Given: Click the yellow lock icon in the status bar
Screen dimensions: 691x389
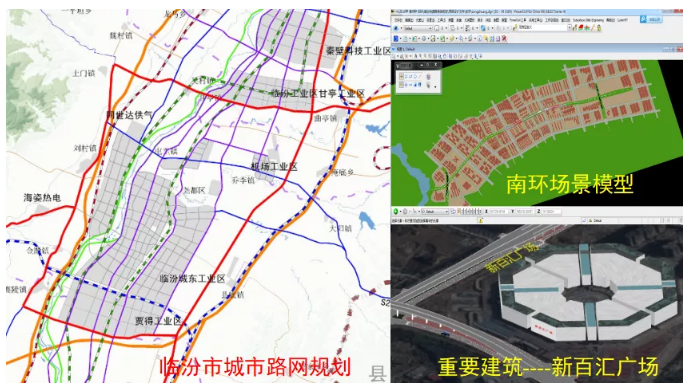Looking at the screenshot, I should (481, 221).
